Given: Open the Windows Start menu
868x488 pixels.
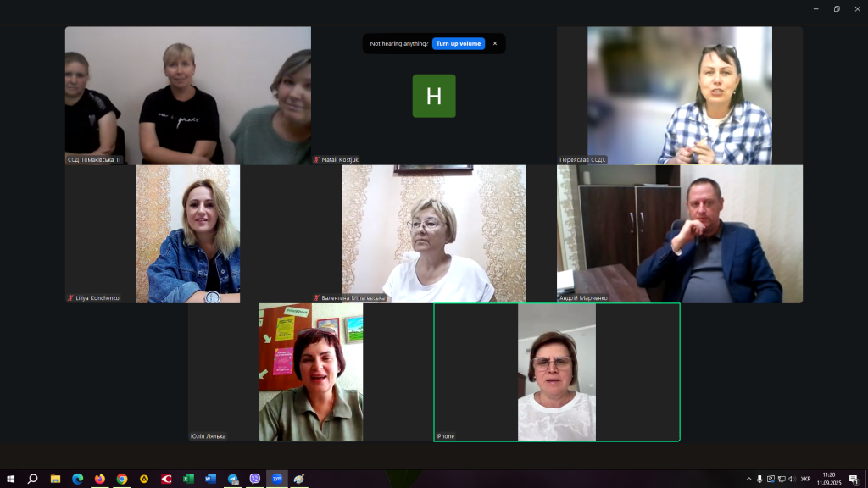Looking at the screenshot, I should pos(10,479).
